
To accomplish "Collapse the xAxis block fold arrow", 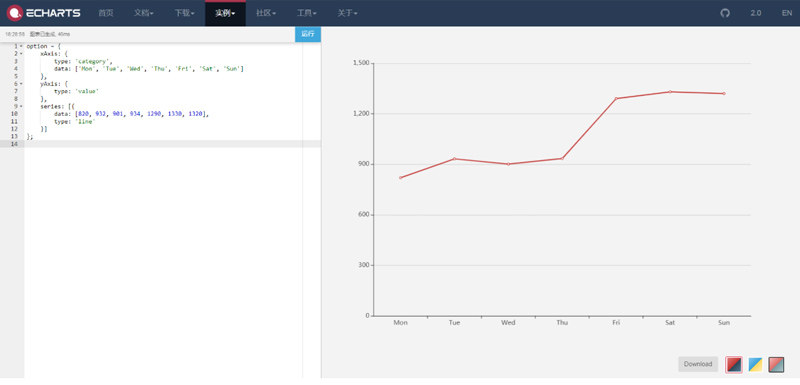I will tap(21, 54).
